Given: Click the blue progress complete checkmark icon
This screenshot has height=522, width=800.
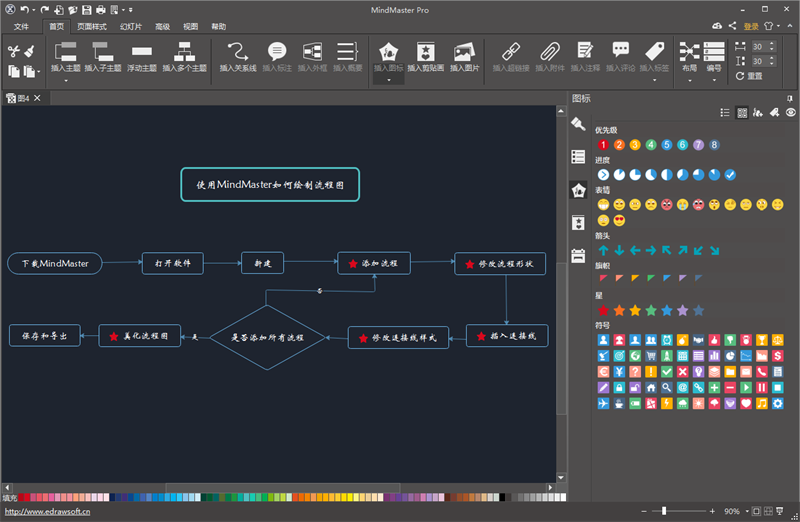Looking at the screenshot, I should [730, 175].
